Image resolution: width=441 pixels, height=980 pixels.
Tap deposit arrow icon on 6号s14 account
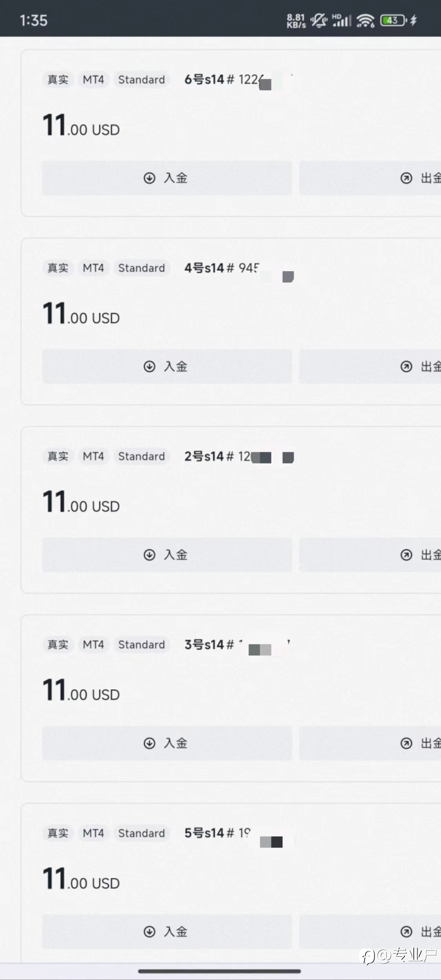(149, 178)
